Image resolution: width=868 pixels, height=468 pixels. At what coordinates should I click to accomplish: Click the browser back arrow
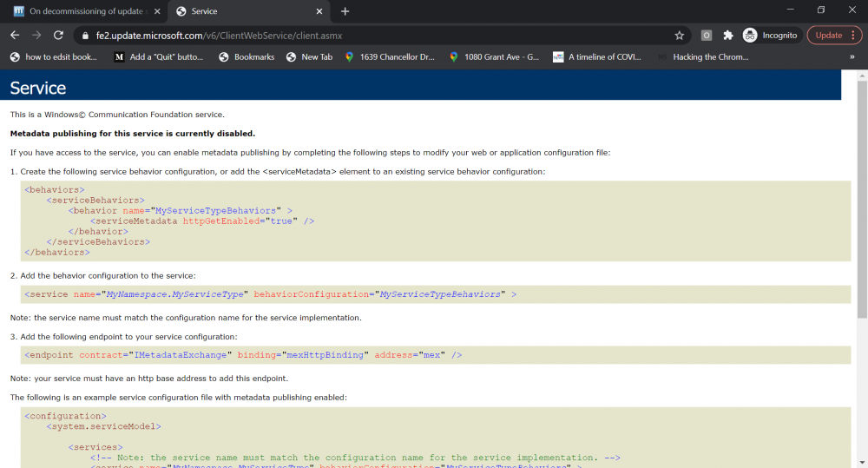click(x=15, y=36)
